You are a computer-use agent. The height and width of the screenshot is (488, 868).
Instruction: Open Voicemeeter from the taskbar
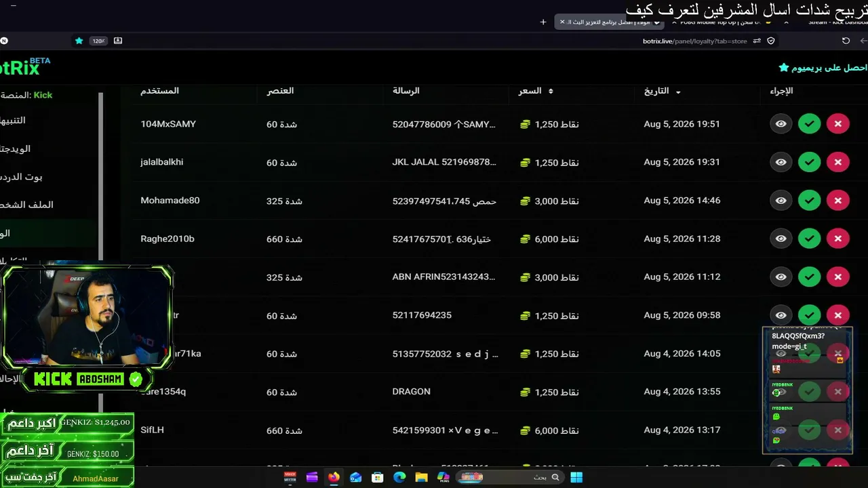pos(290,477)
